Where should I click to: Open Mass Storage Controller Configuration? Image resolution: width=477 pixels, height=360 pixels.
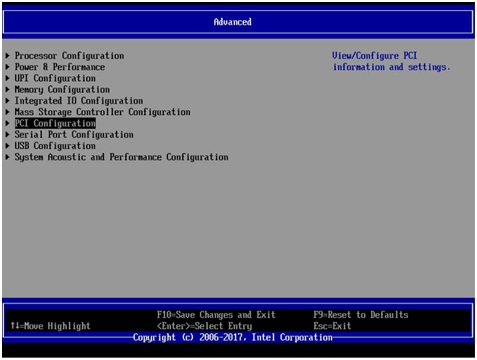(102, 112)
